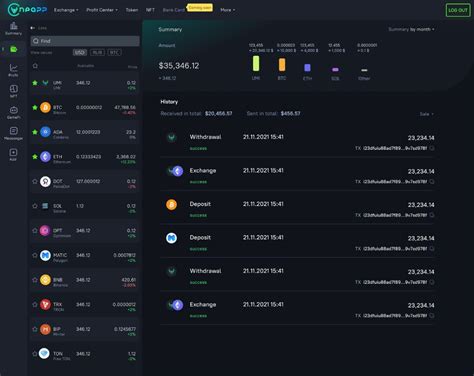Open the NFT item in the top menu
Screen dimensions: 474x376
coord(150,10)
